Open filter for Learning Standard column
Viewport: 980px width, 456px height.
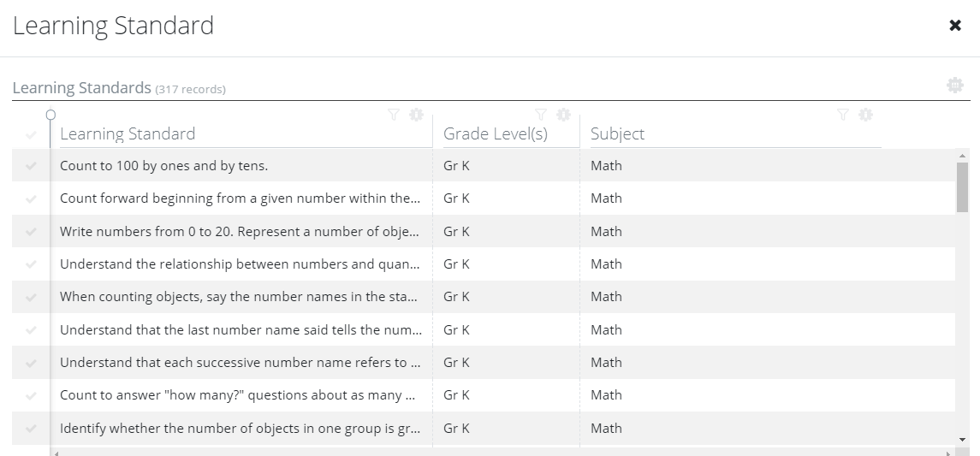click(393, 115)
